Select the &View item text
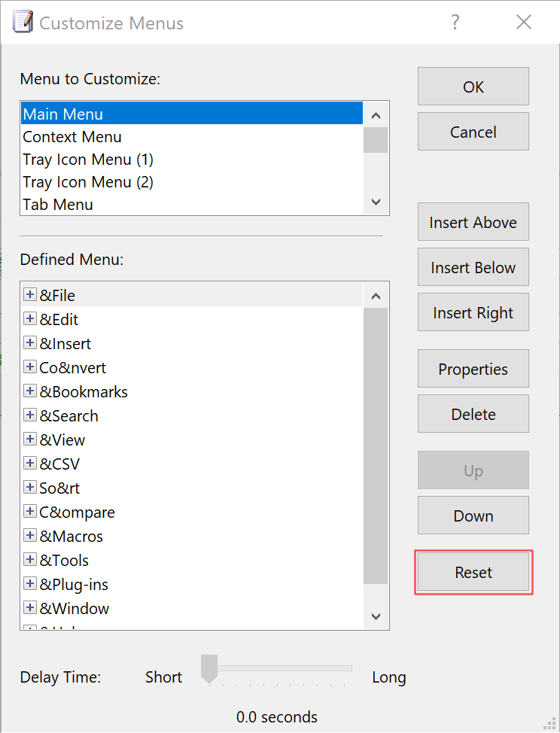This screenshot has height=733, width=560. click(x=62, y=440)
